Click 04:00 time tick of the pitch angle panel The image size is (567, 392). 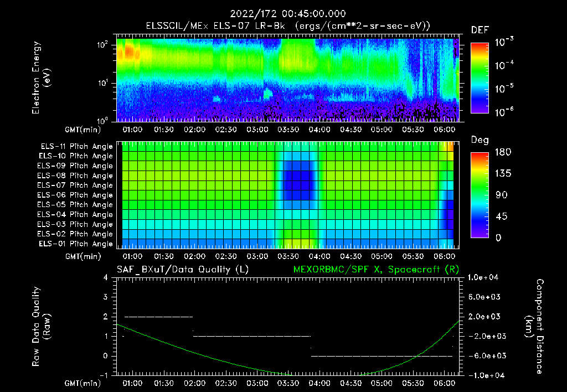tap(319, 256)
